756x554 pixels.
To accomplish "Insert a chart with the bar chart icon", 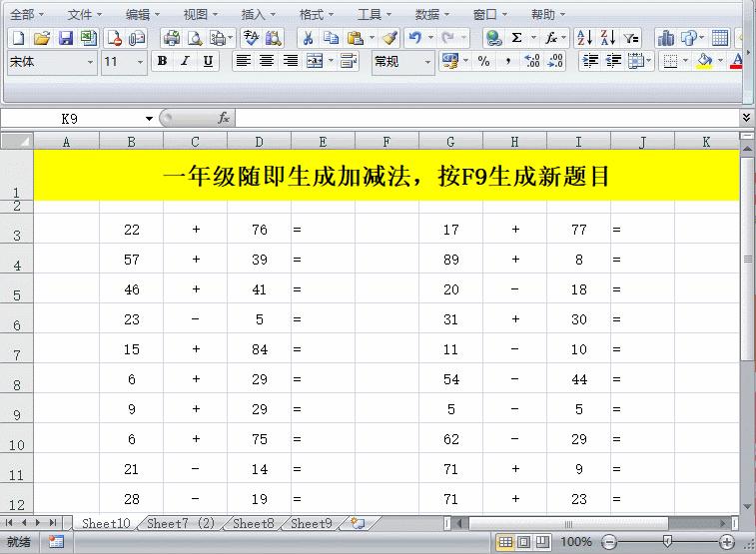I will coord(666,38).
